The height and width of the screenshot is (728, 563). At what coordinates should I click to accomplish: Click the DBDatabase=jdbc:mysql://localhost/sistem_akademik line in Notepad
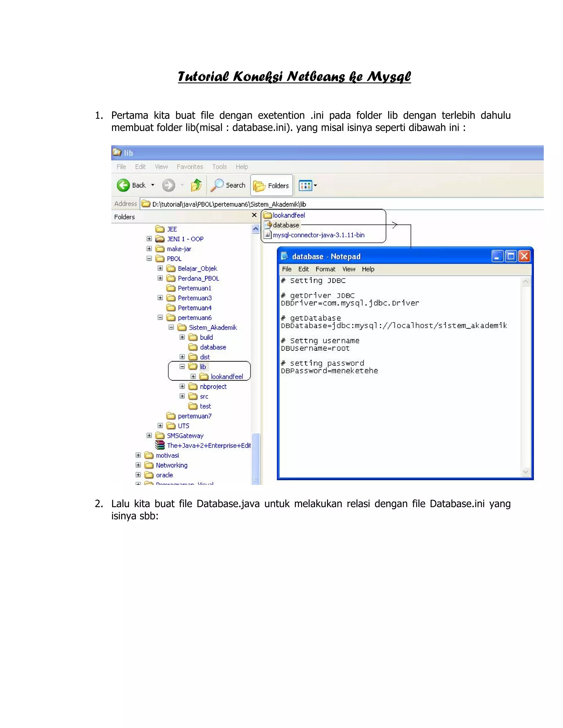point(394,326)
